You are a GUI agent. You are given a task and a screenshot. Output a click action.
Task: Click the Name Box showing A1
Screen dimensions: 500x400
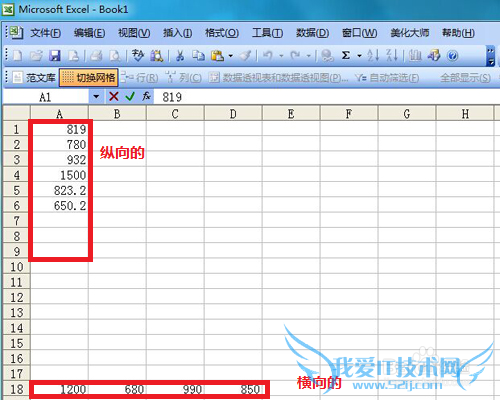(46, 97)
